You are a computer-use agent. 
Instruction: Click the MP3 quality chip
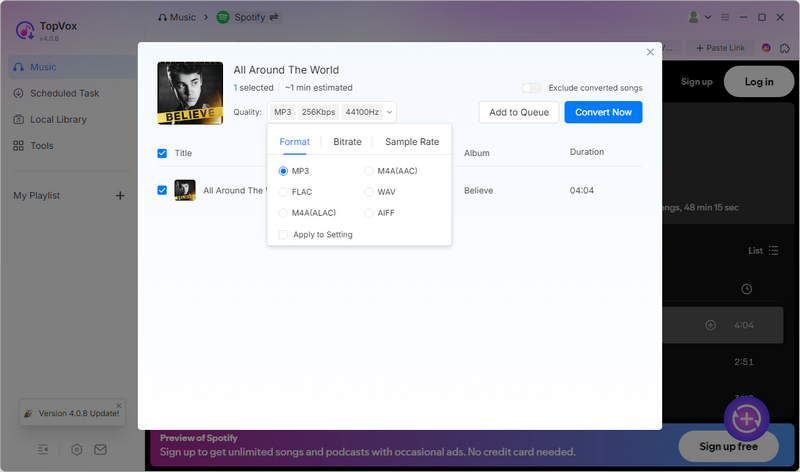pyautogui.click(x=283, y=112)
